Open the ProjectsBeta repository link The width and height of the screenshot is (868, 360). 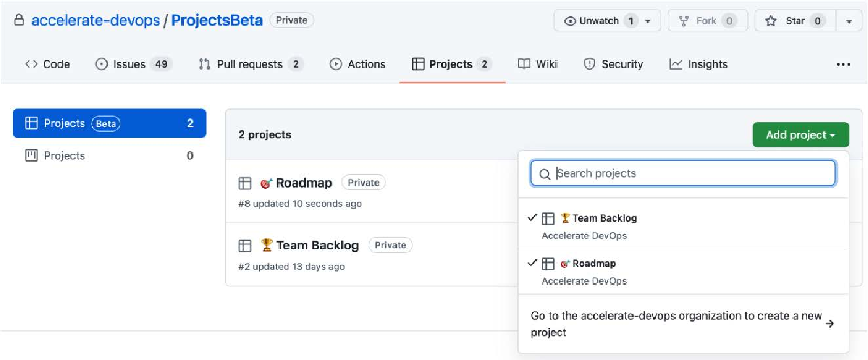(x=217, y=20)
